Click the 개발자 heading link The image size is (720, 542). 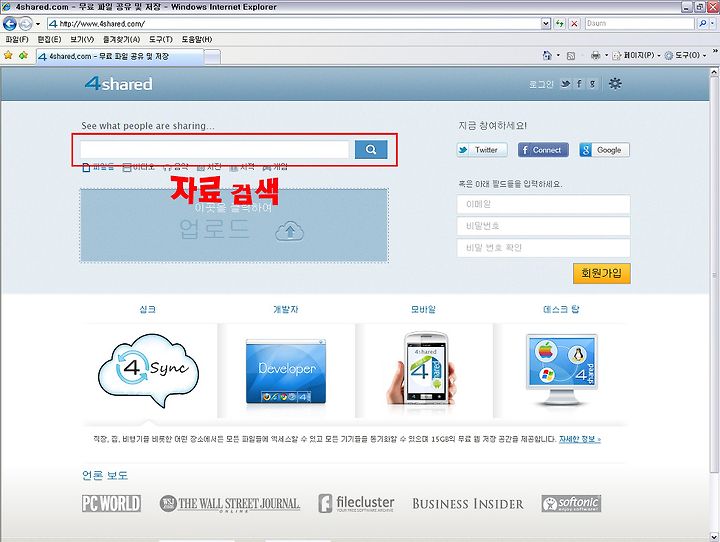tap(286, 310)
